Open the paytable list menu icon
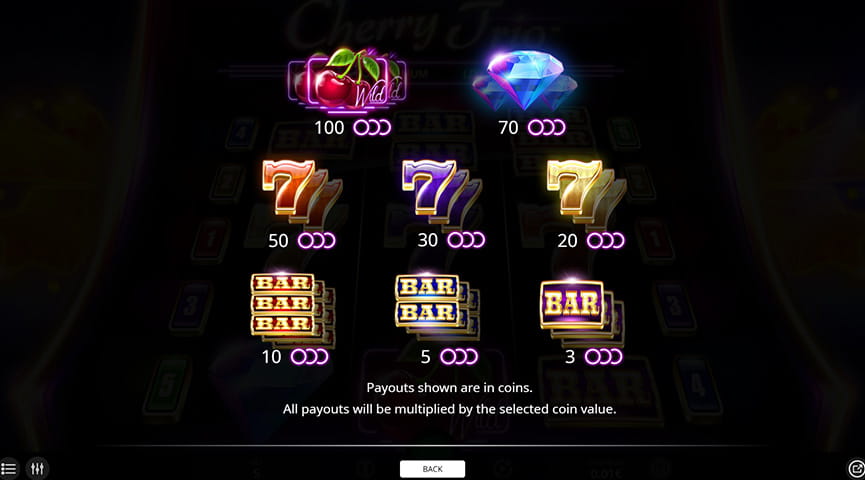This screenshot has width=865, height=480. coord(8,469)
